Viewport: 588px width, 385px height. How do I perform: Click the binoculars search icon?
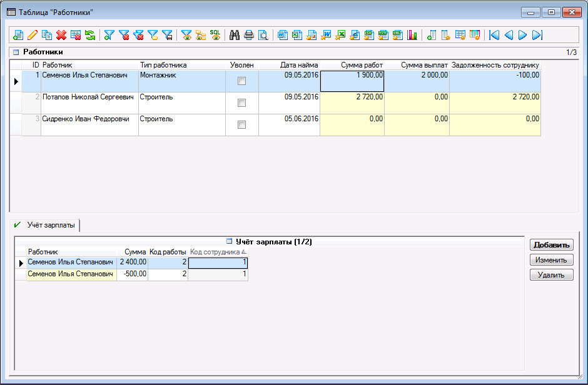[x=235, y=35]
